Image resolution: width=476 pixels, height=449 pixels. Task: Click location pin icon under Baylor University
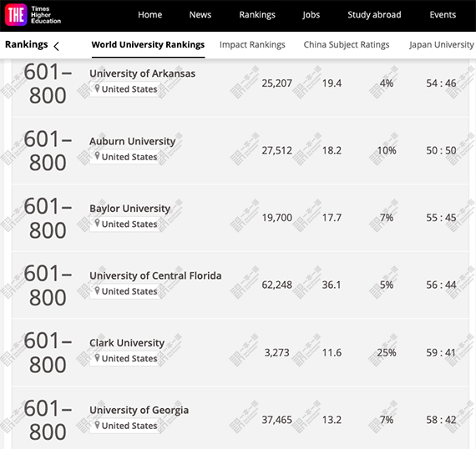click(97, 224)
